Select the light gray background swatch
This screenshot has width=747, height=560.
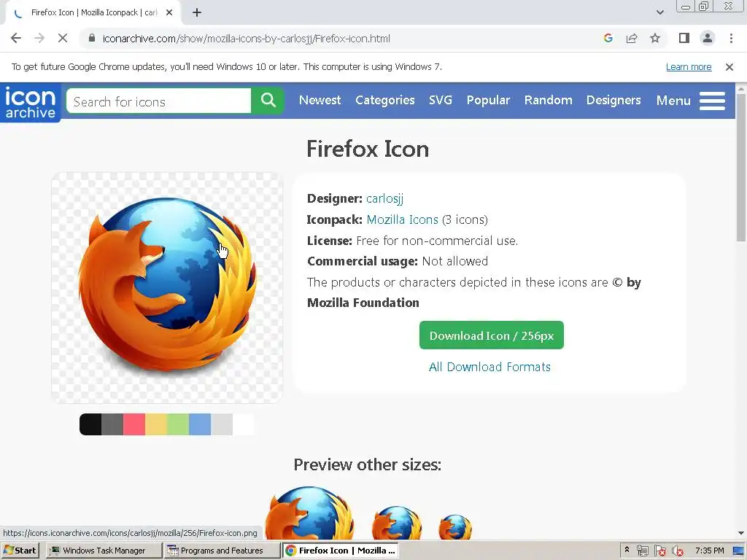tap(222, 424)
